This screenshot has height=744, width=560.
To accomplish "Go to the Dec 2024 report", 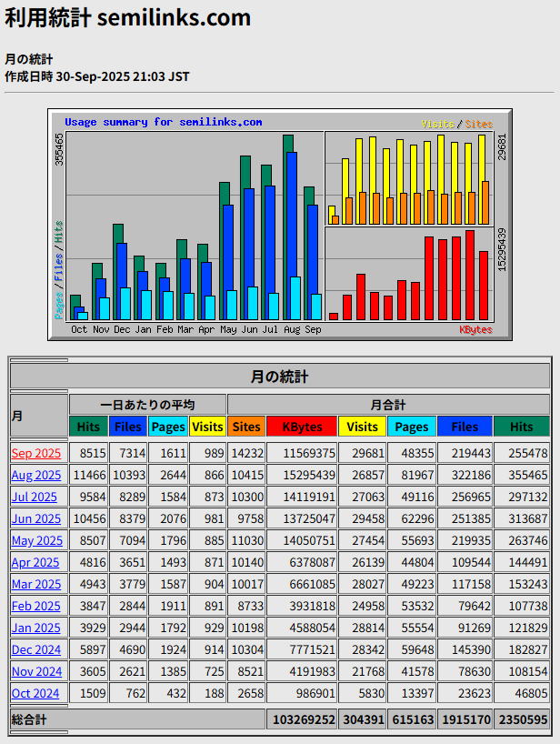I will click(36, 649).
